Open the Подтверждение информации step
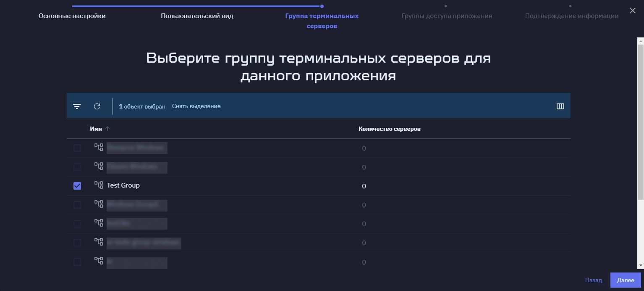This screenshot has height=291, width=644. (572, 16)
